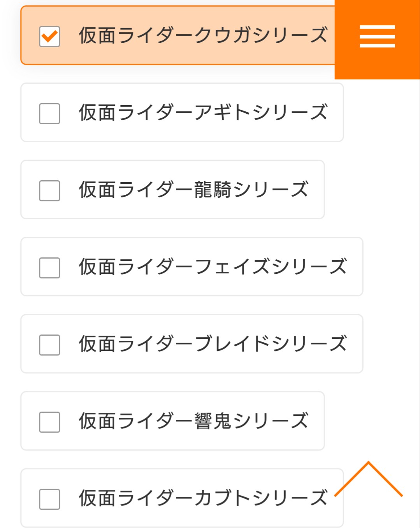The width and height of the screenshot is (420, 528).
Task: Click the 仮面ライダークウガシリーズ label text
Action: pos(202,35)
